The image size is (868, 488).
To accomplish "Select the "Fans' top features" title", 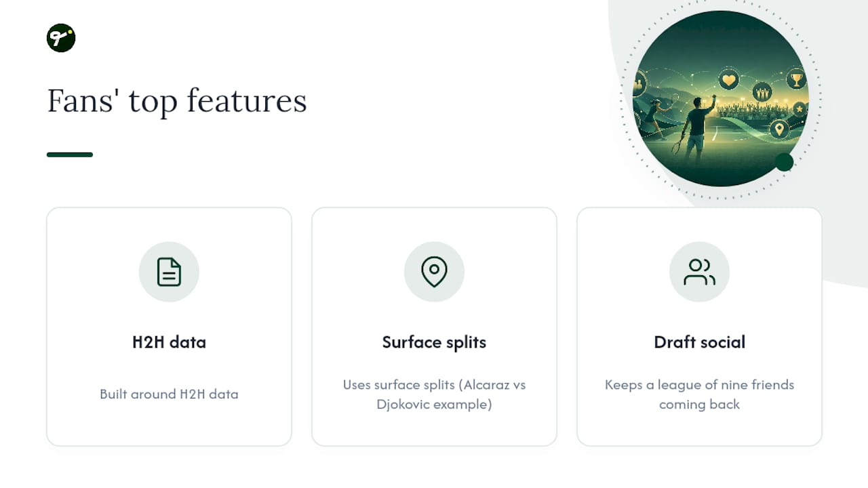I will pyautogui.click(x=177, y=101).
